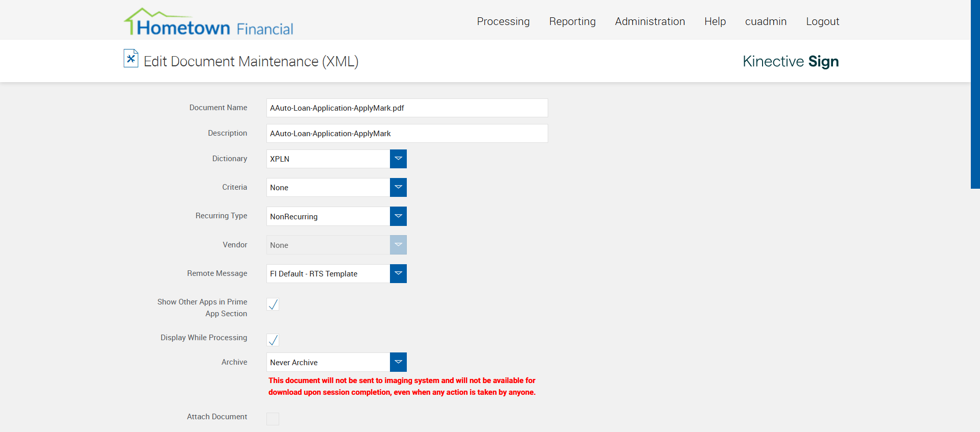The image size is (980, 432).
Task: Enable the Attach Document checkbox
Action: click(x=273, y=419)
